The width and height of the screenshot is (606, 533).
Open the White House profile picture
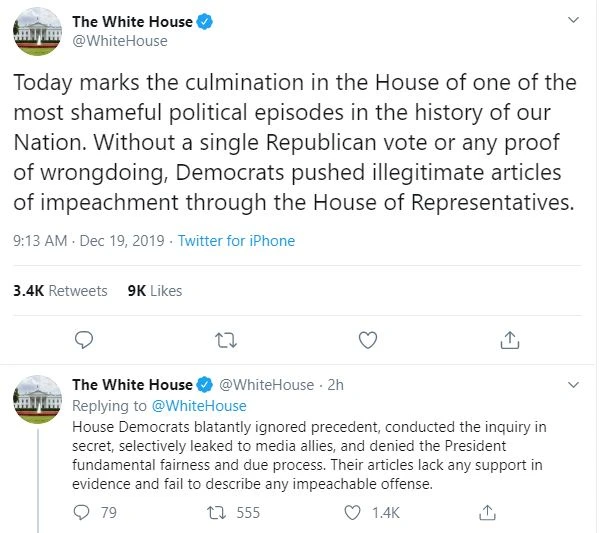click(x=37, y=31)
